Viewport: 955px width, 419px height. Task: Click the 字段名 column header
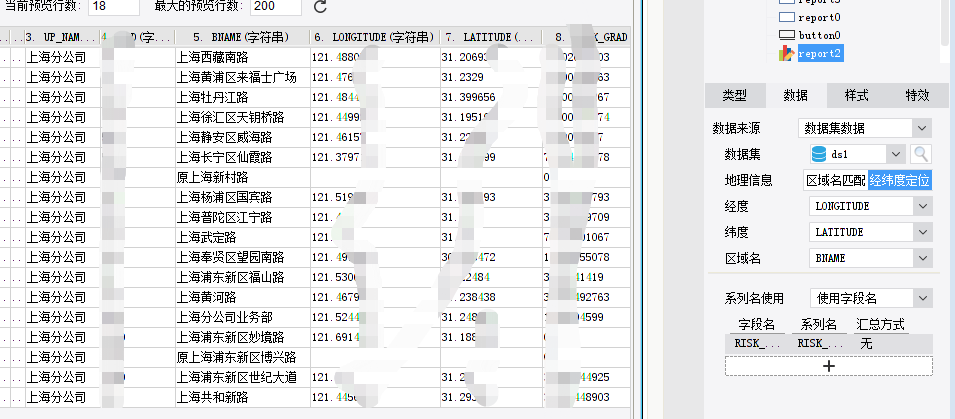coord(756,325)
